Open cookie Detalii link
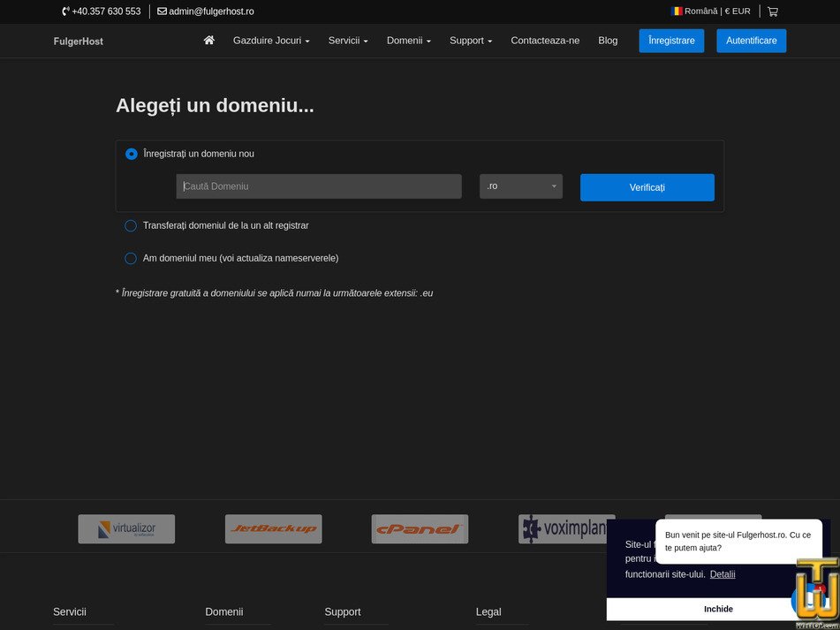 point(723,574)
